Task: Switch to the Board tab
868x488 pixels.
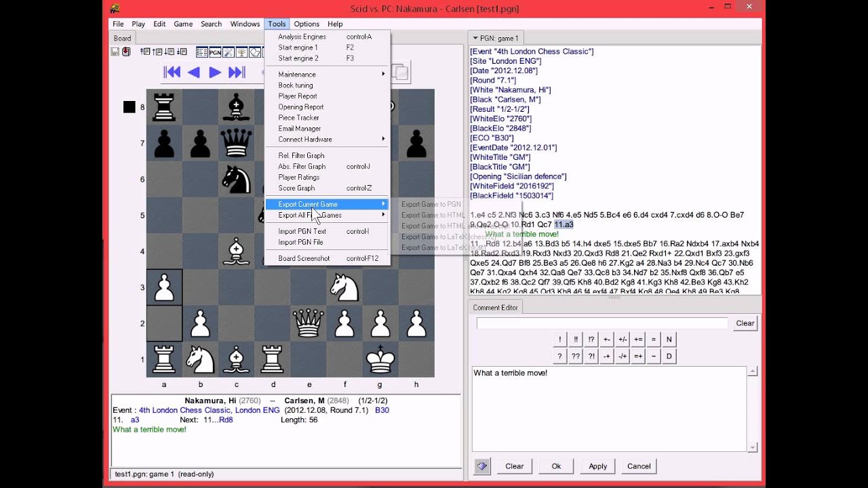Action: coord(123,38)
